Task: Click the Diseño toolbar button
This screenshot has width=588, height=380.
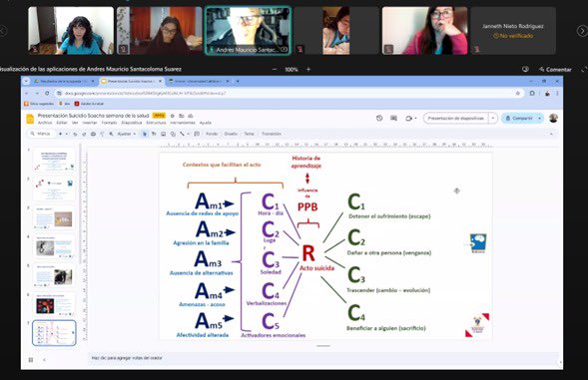Action: pyautogui.click(x=231, y=134)
